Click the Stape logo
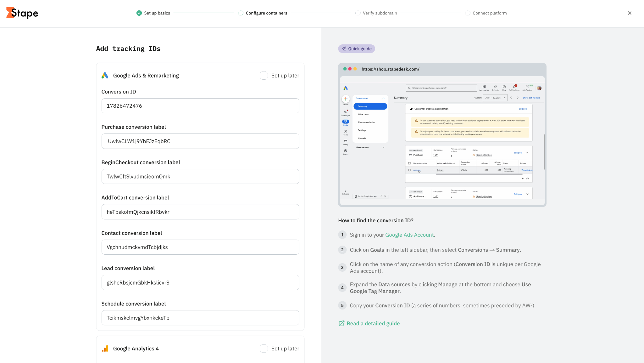Screen dimensions: 644x363 [x=22, y=13]
